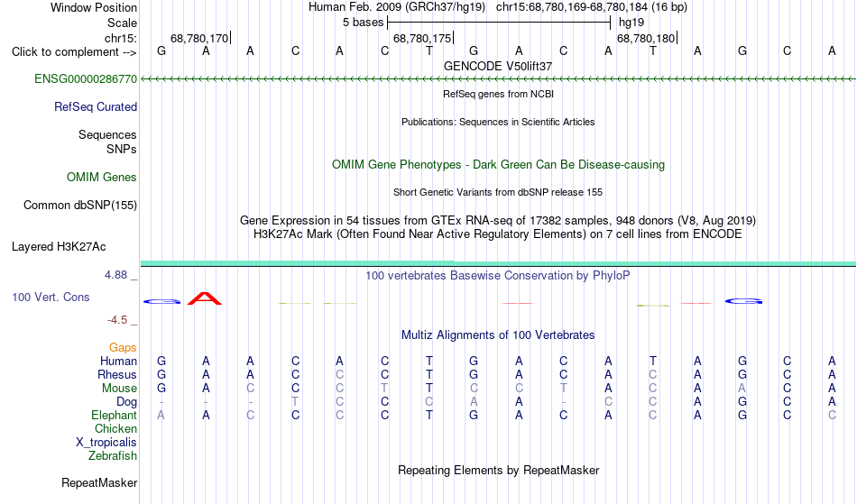Click the hg19 label beside scale bar
This screenshot has height=504, width=857.
click(x=631, y=23)
